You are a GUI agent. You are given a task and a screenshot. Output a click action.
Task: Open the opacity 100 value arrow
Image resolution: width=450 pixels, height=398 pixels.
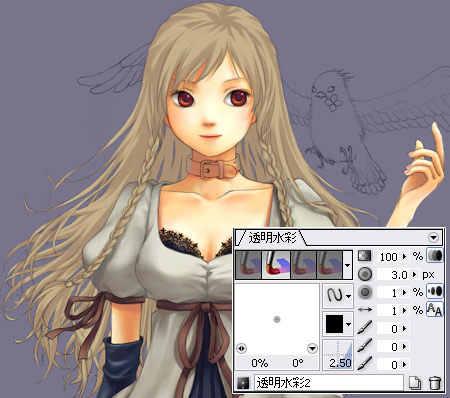point(404,256)
